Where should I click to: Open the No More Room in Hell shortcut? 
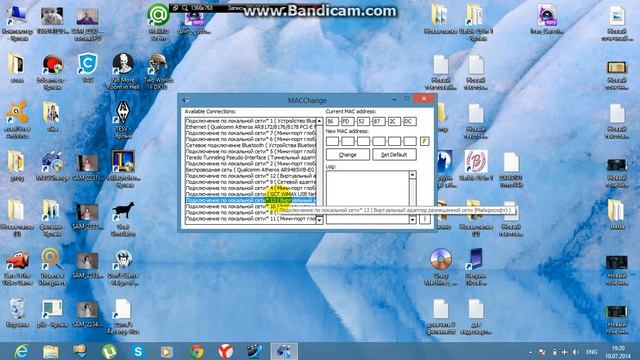point(123,71)
